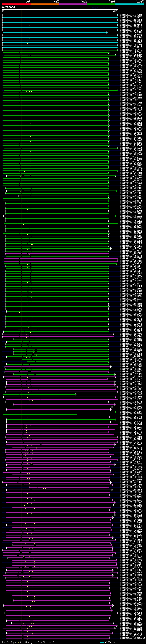Click the UniRef100_A4RSP9 label
This screenshot has height=644, width=146.
pyautogui.click(x=131, y=191)
